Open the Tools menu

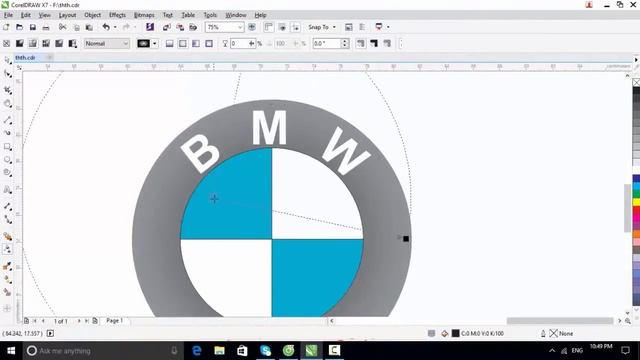click(210, 15)
